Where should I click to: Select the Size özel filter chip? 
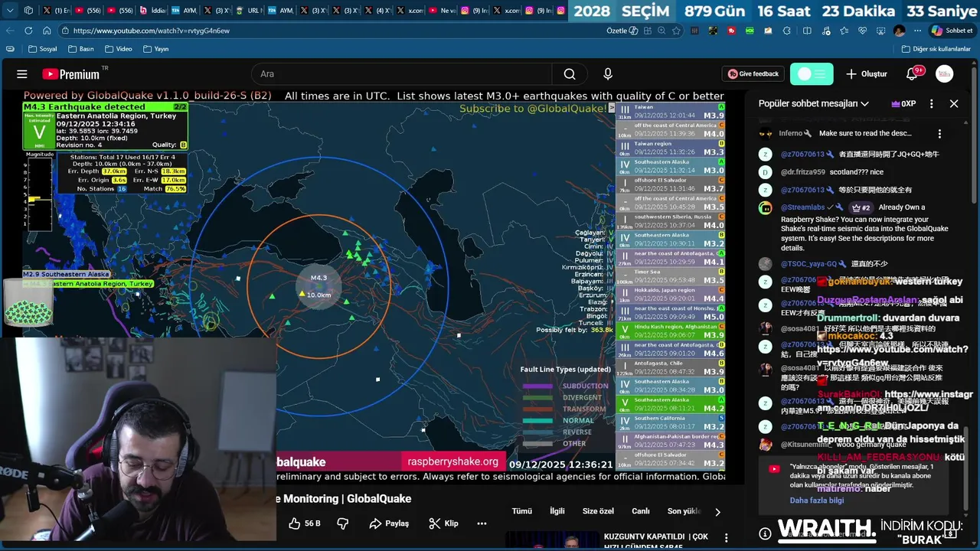tap(598, 511)
